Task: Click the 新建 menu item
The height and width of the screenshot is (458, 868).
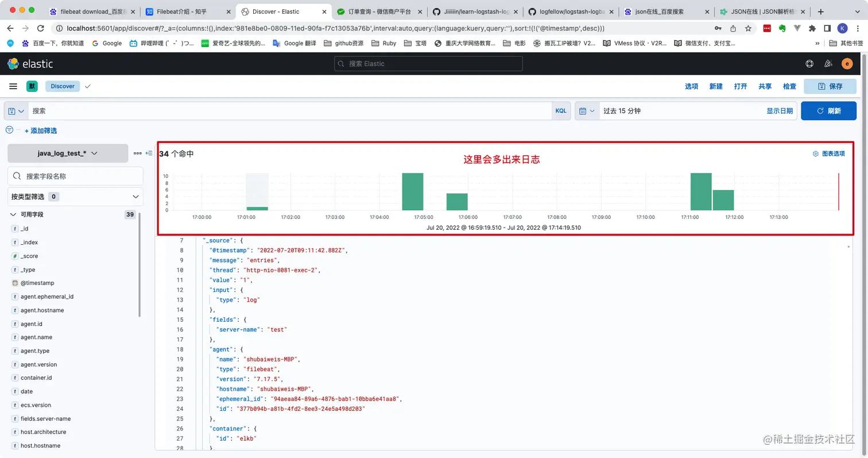Action: pyautogui.click(x=716, y=86)
